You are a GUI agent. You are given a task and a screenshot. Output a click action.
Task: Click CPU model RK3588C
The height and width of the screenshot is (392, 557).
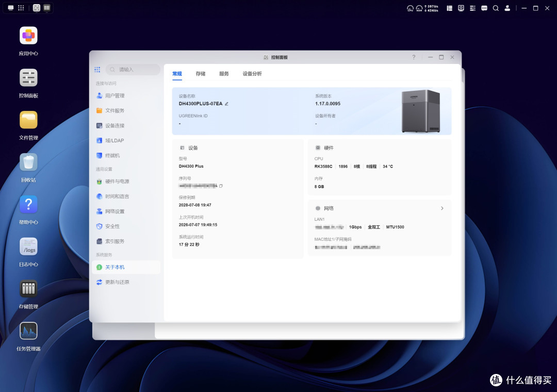[323, 166]
